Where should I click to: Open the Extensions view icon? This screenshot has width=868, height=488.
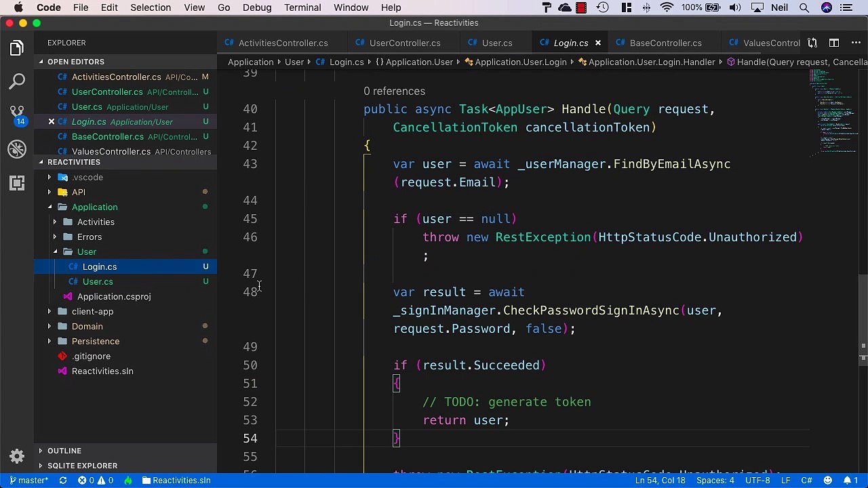pos(17,183)
